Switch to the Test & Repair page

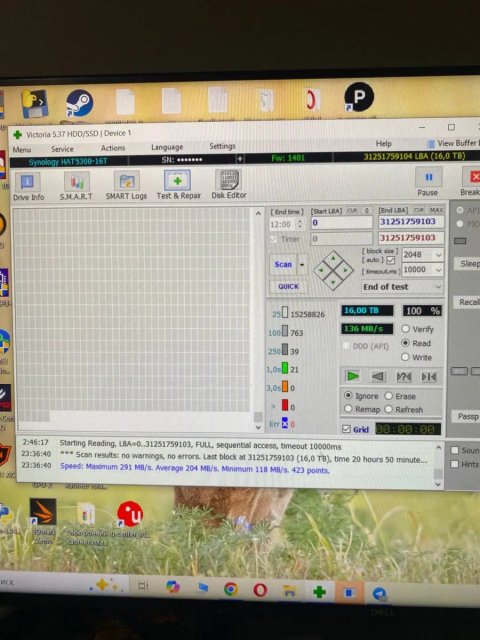click(178, 185)
